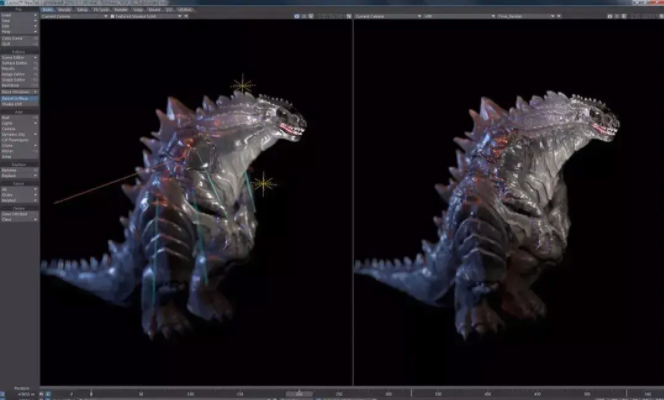Image resolution: width=664 pixels, height=400 pixels.
Task: Open the Select Related dropdown
Action: (x=19, y=200)
